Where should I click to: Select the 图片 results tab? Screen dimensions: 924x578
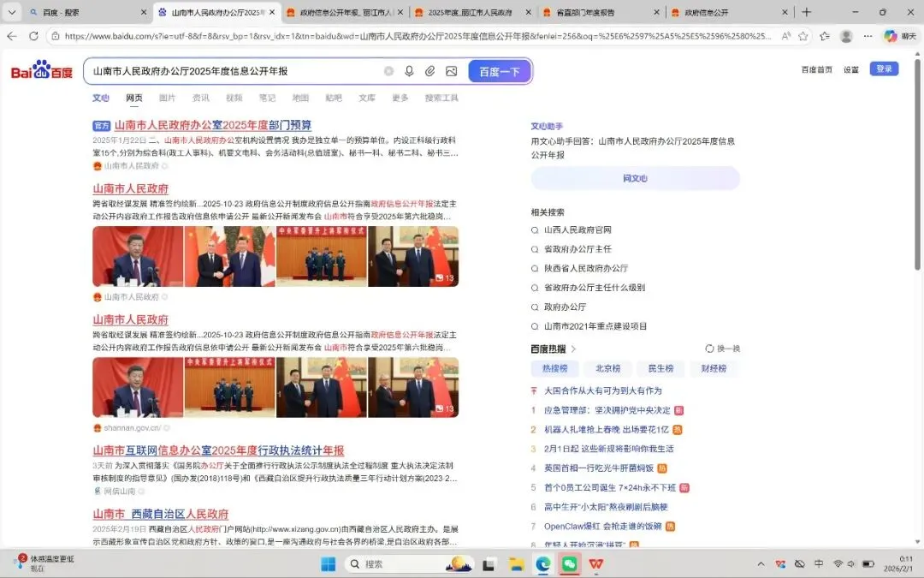pos(168,98)
